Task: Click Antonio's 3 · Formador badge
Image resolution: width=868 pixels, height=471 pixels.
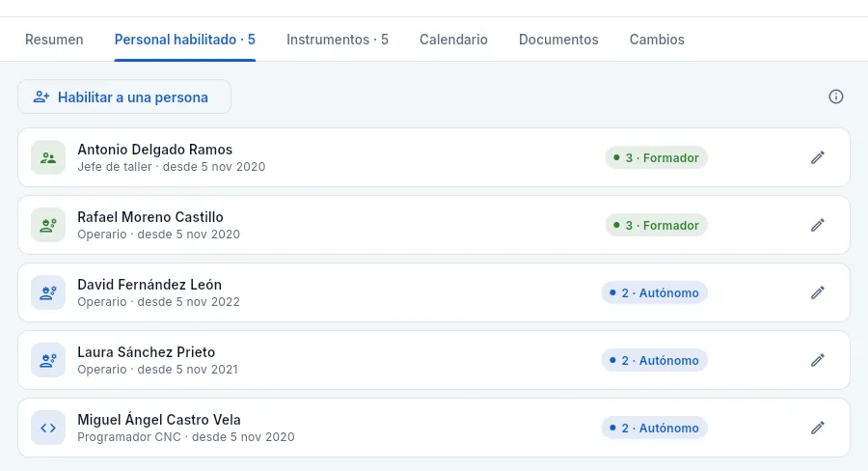Action: 657,158
